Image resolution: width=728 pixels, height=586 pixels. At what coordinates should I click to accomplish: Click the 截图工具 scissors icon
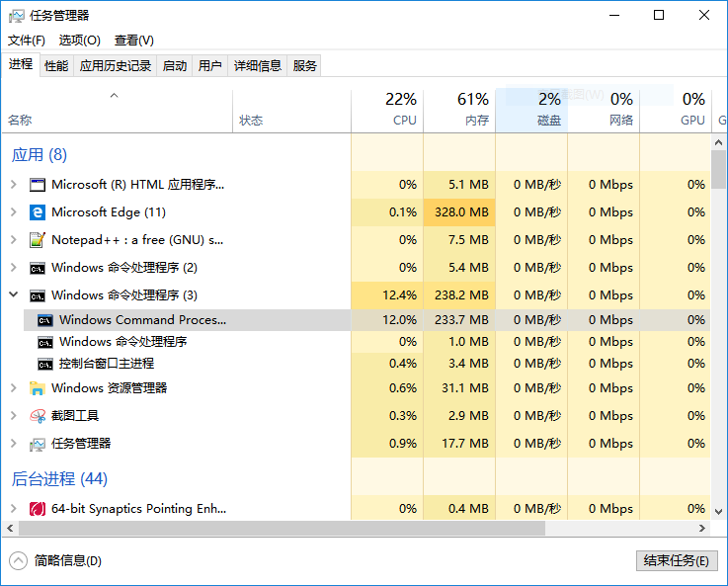(x=38, y=416)
